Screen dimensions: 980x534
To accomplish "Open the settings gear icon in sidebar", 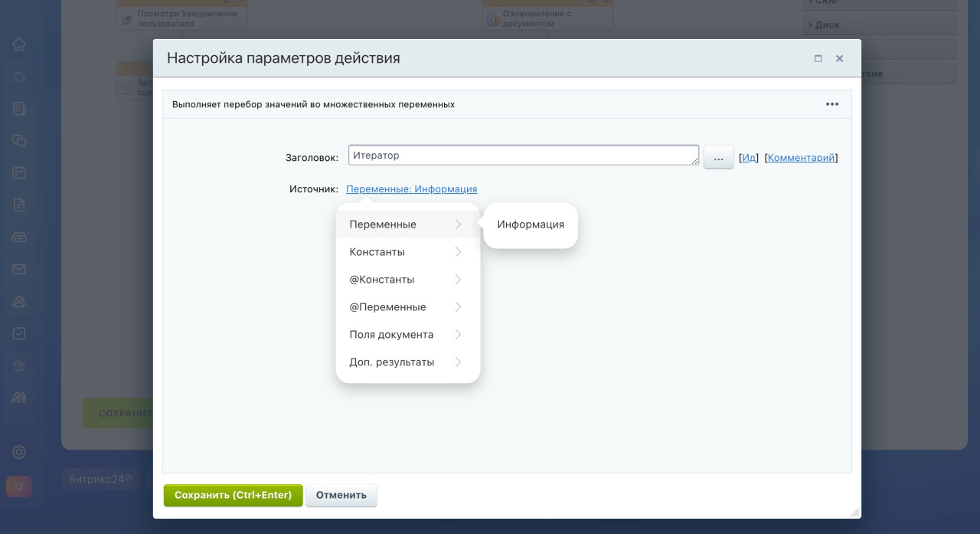I will pos(19,452).
